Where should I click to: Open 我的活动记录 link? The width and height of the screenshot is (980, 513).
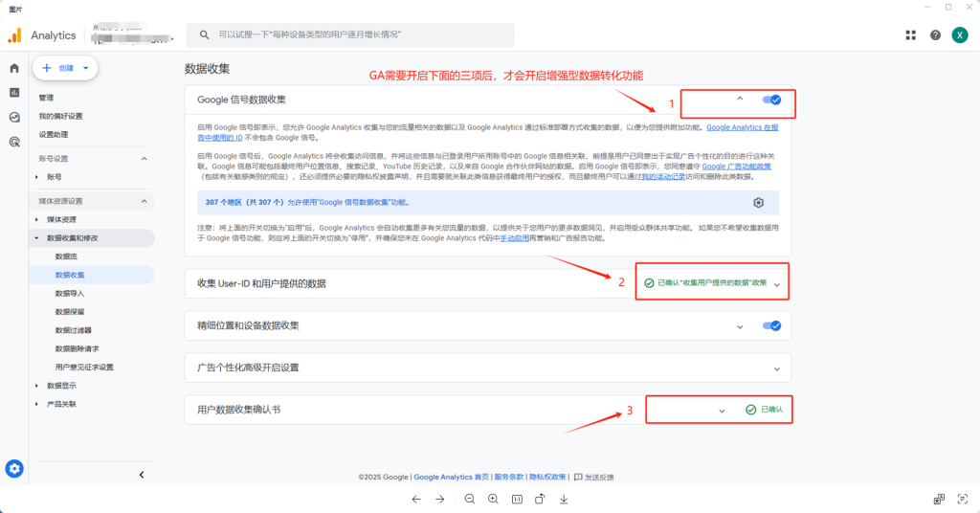pos(663,177)
